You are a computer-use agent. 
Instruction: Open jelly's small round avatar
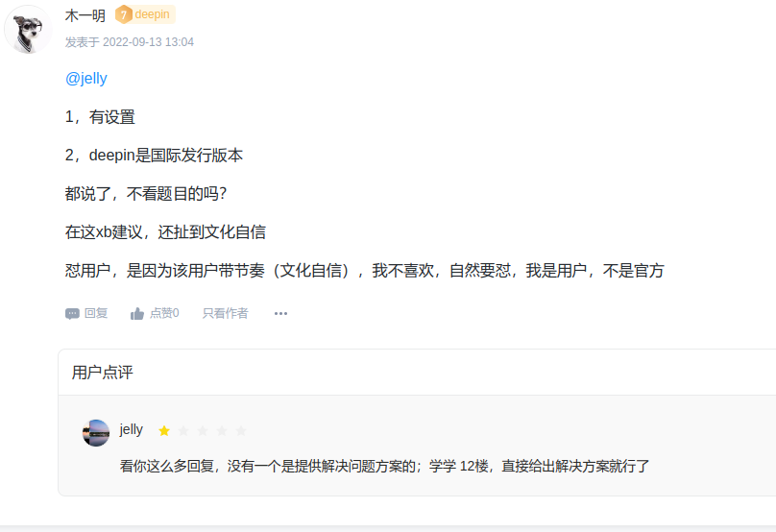[x=96, y=432]
